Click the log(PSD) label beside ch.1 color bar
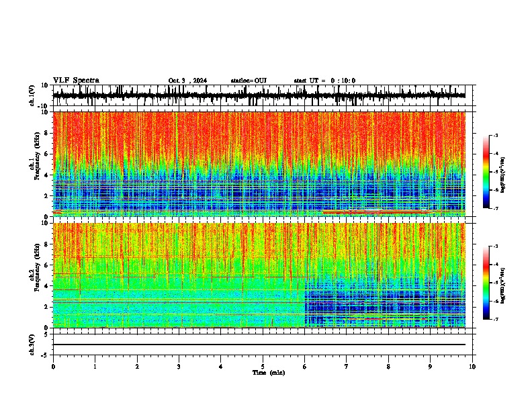 point(503,175)
